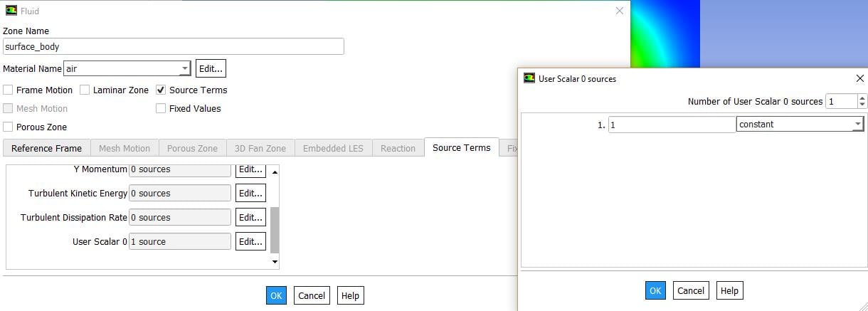Switch to the Reference Frame tab

pos(46,148)
